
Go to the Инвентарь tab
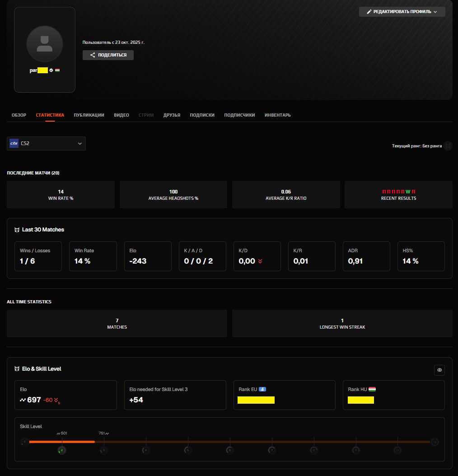tap(277, 115)
